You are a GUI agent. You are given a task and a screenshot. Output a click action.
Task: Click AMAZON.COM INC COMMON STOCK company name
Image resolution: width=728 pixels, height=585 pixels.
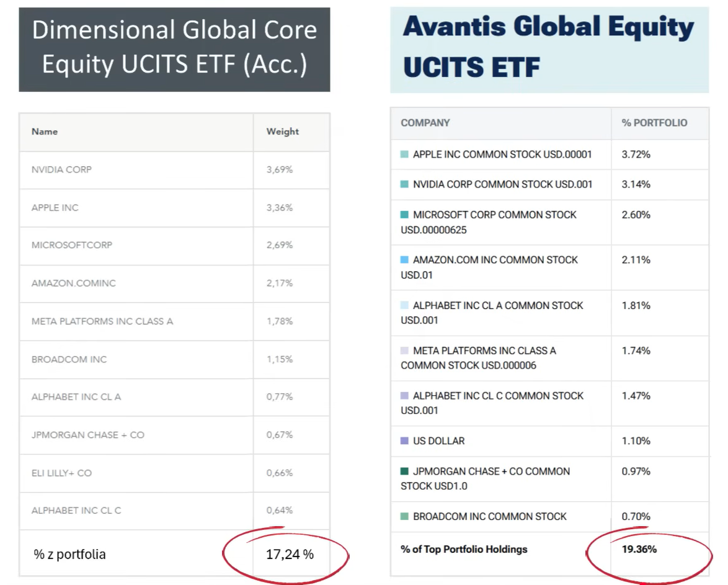point(489,267)
